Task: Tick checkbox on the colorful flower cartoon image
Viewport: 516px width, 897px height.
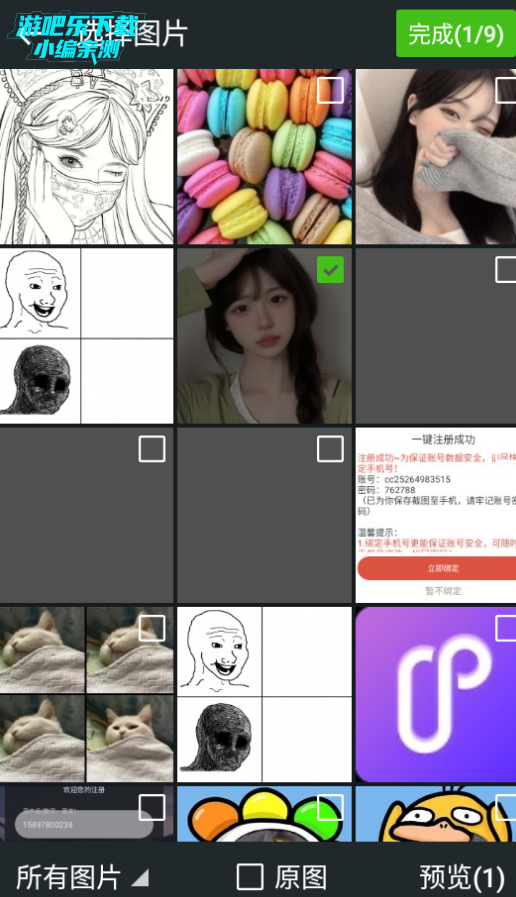Action: pyautogui.click(x=330, y=808)
